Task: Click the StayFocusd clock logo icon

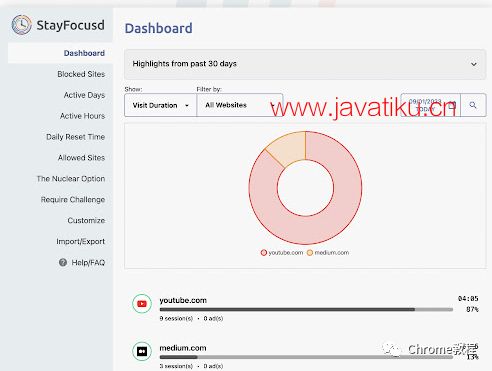Action: 21,25
